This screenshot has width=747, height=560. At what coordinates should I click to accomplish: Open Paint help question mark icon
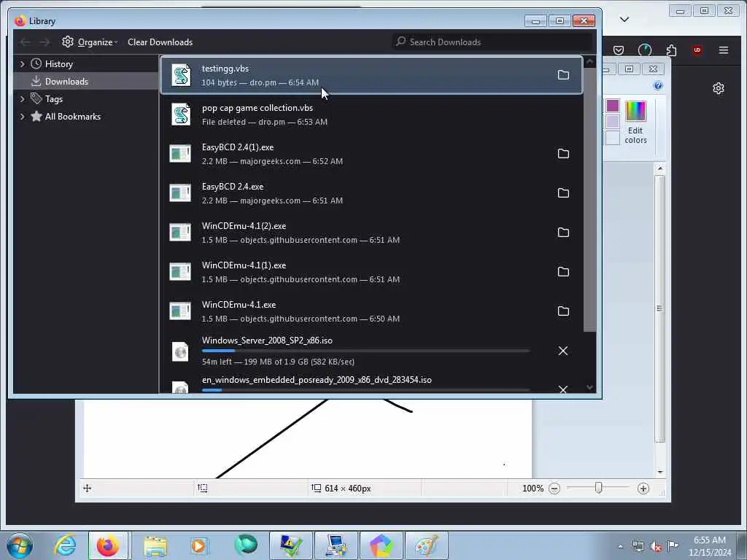pyautogui.click(x=658, y=86)
